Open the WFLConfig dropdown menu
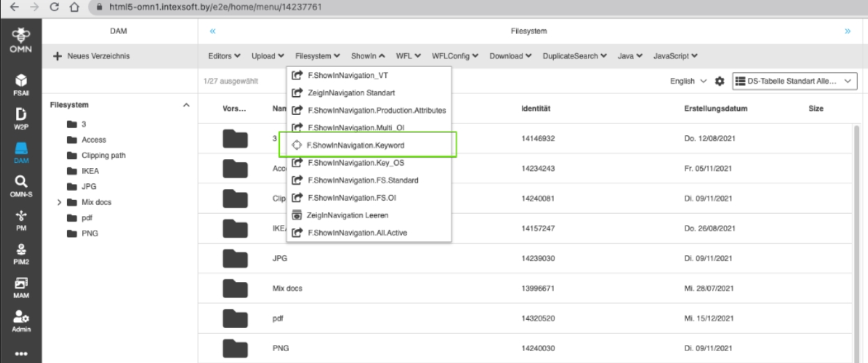Image resolution: width=868 pixels, height=363 pixels. [x=455, y=56]
